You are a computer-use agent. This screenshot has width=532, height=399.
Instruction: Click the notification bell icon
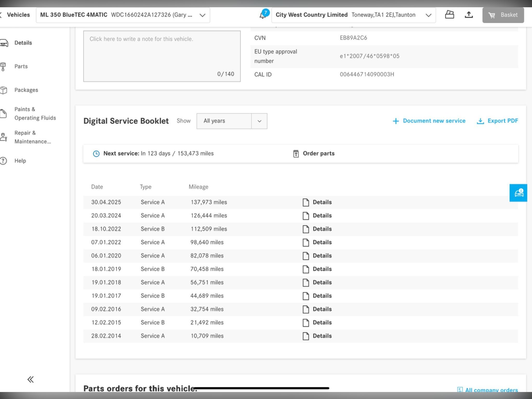263,15
